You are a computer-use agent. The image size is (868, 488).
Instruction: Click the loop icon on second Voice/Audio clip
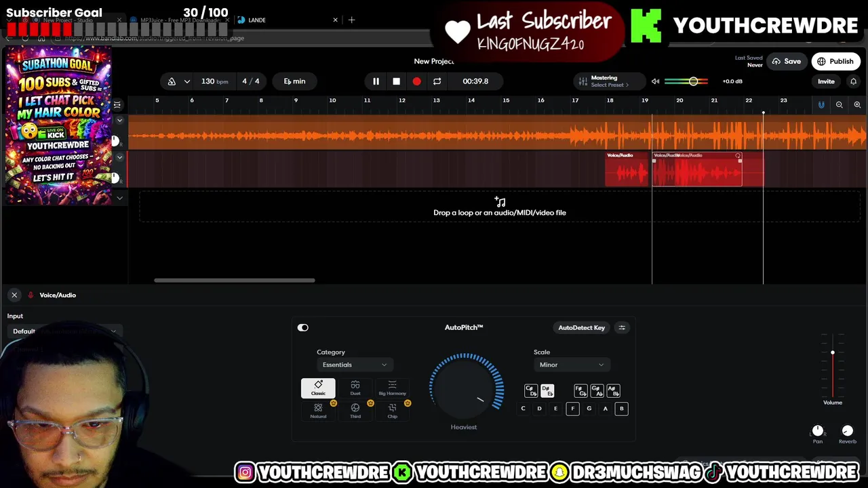tap(738, 156)
